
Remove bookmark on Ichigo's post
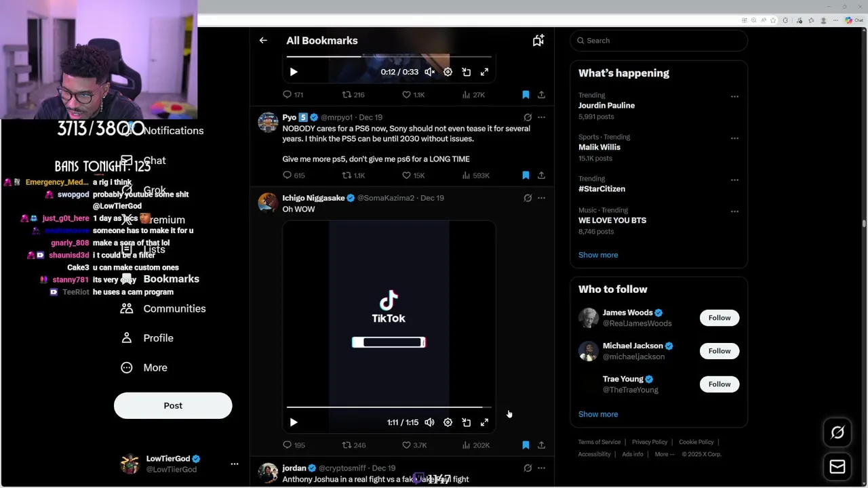pos(526,445)
